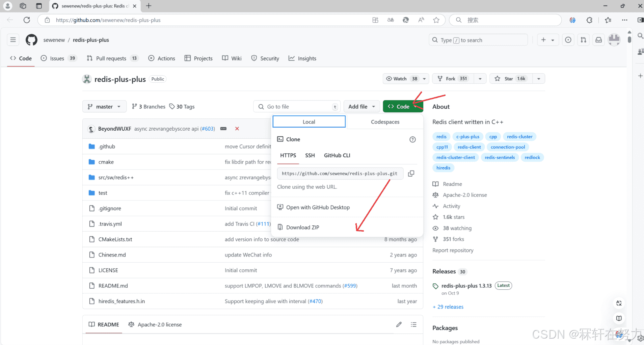Open the master branch dropdown
Viewport: 644px width, 345px height.
(x=104, y=106)
